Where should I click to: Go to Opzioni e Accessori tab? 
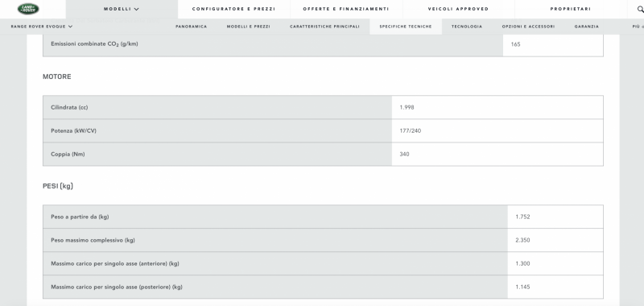528,27
